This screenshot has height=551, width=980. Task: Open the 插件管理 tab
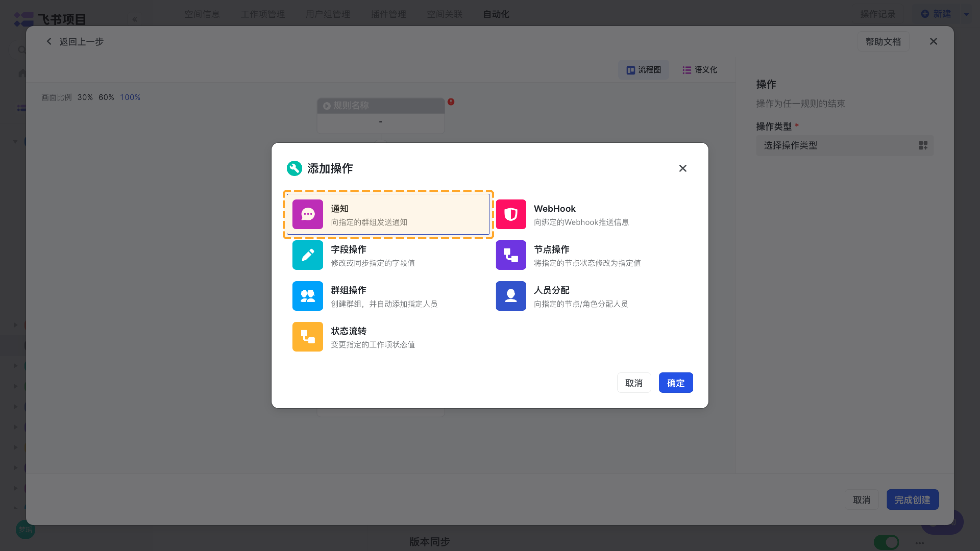[388, 14]
